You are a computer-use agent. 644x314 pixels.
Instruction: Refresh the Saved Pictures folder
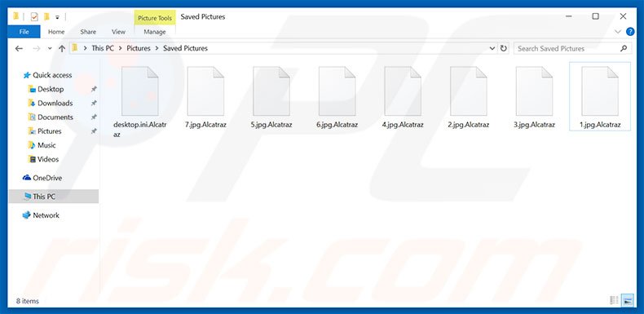coord(504,48)
